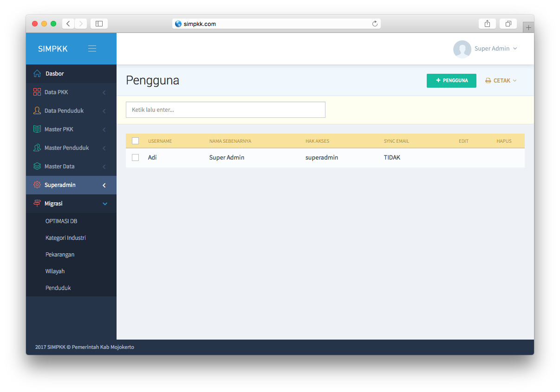The image size is (560, 392).
Task: Click the Data PKK grid icon
Action: [37, 92]
